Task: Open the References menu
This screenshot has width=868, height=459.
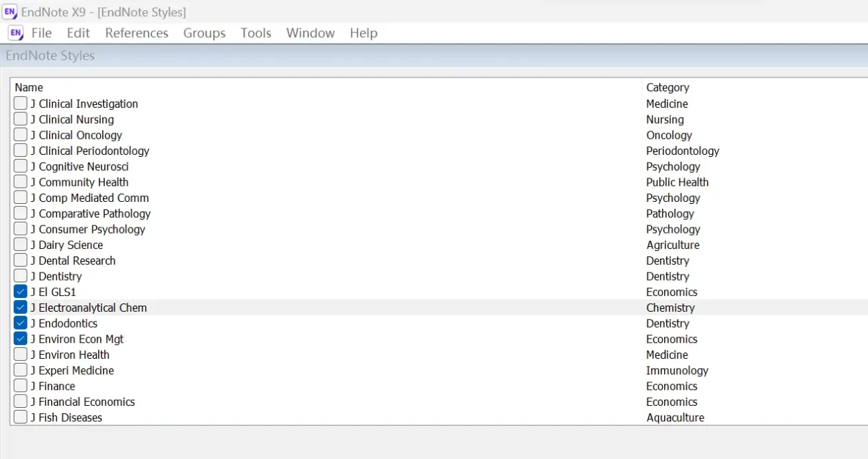Action: click(x=137, y=32)
